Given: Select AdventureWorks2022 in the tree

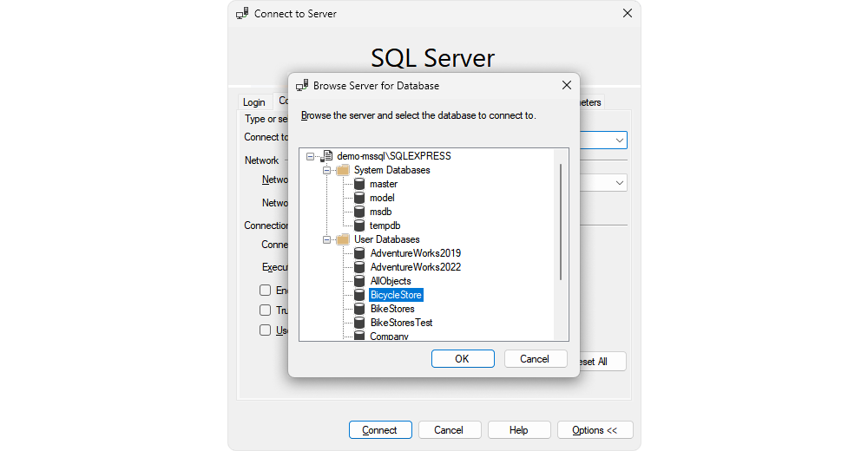Looking at the screenshot, I should [415, 267].
